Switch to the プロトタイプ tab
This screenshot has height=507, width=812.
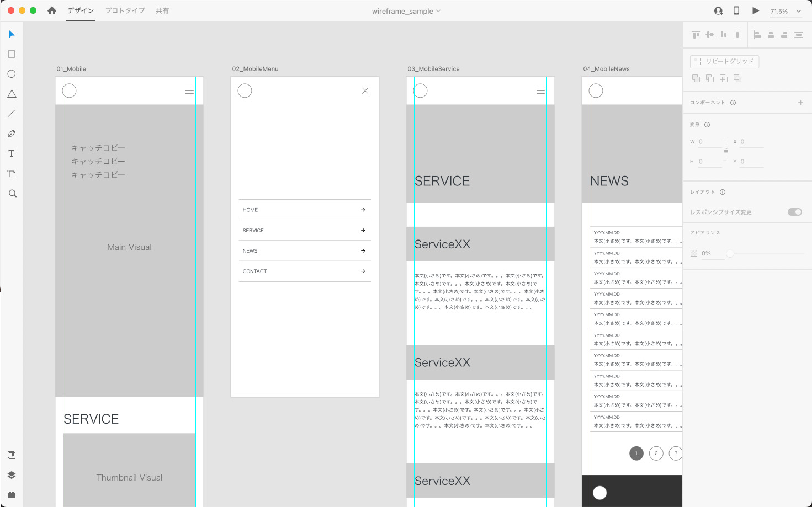point(125,10)
